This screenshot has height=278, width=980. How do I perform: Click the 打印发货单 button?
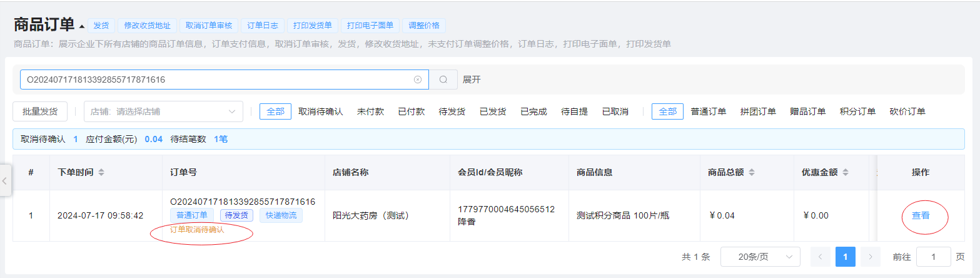coord(313,26)
